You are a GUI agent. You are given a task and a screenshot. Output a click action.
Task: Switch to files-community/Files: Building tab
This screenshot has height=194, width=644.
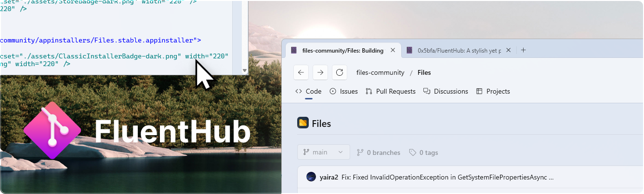pos(343,50)
